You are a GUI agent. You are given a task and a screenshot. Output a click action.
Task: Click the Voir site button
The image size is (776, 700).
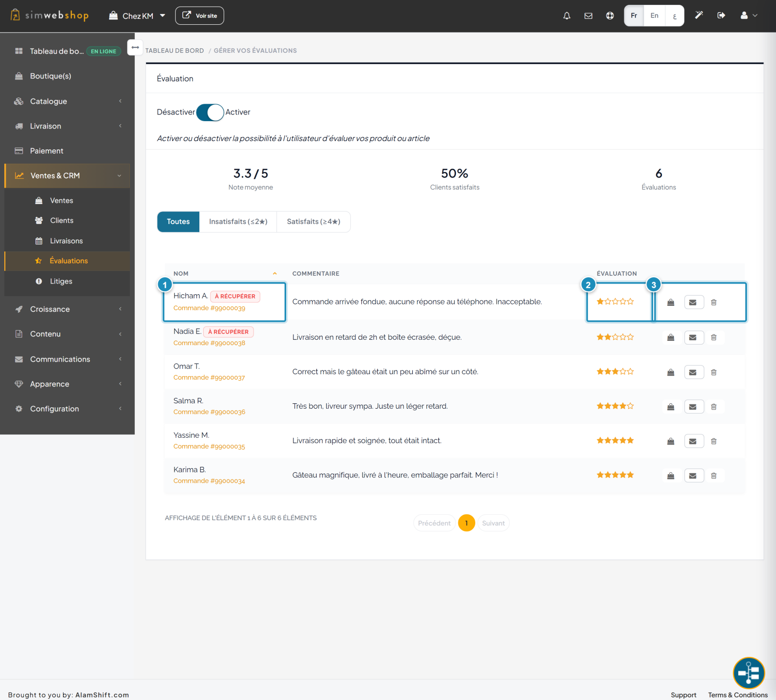tap(199, 16)
